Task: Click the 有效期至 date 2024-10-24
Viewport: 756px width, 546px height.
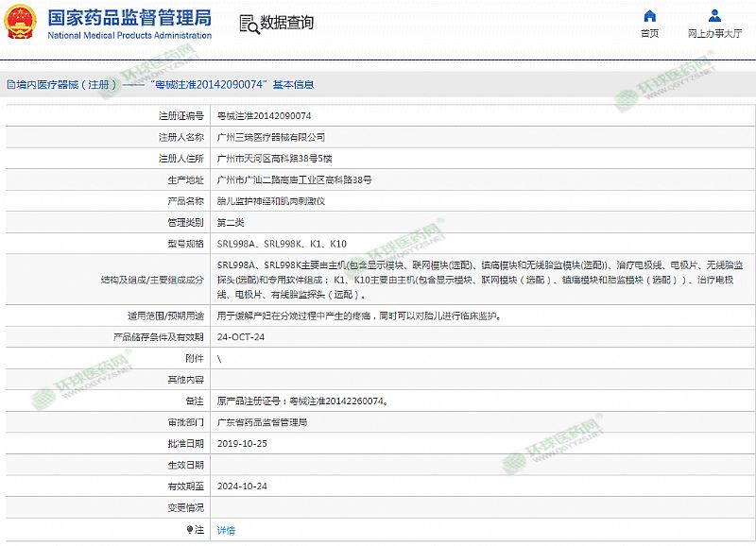Action: tap(243, 486)
